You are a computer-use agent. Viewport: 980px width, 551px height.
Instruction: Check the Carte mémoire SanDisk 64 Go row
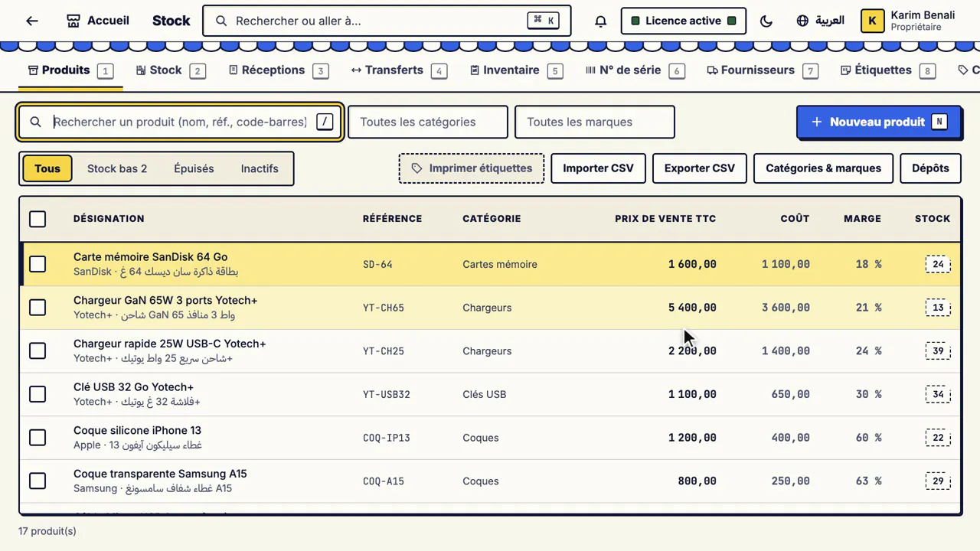pyautogui.click(x=38, y=264)
